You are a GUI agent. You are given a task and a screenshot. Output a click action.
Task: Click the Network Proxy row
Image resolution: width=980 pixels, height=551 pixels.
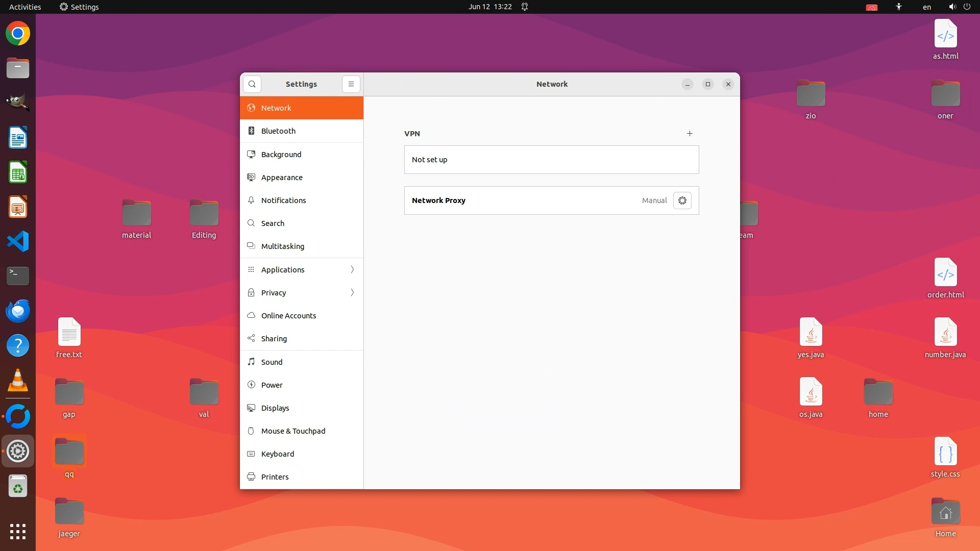526,201
